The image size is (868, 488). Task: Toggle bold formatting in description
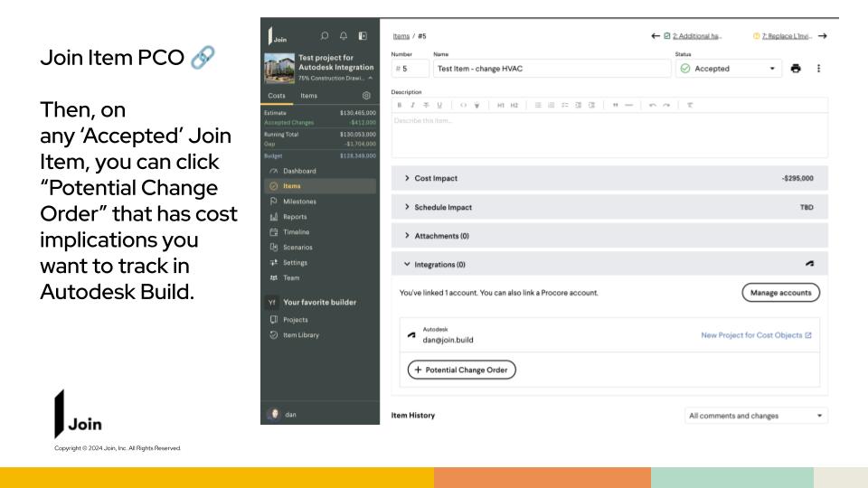click(399, 105)
